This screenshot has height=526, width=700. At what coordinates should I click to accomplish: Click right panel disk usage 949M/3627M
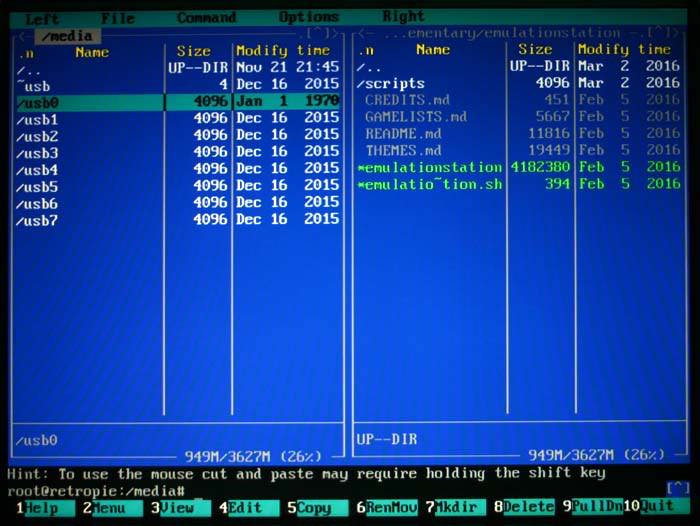596,455
